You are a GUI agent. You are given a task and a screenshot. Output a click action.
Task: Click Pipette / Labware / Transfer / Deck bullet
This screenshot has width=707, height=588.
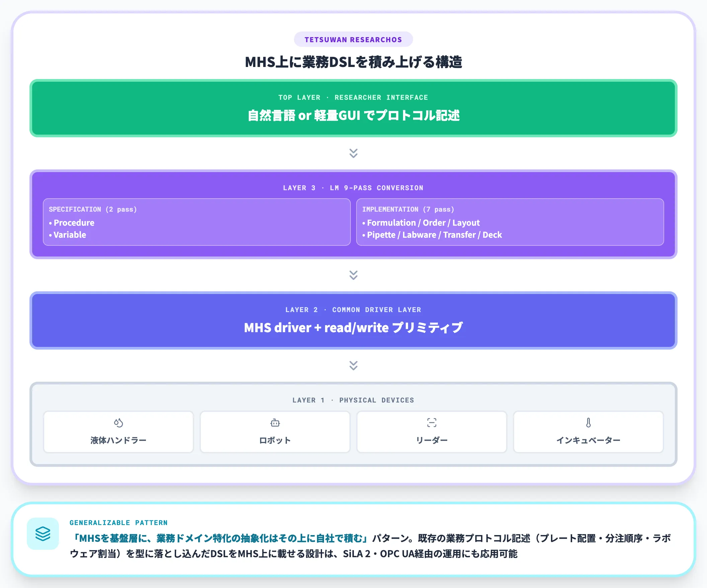tap(432, 235)
